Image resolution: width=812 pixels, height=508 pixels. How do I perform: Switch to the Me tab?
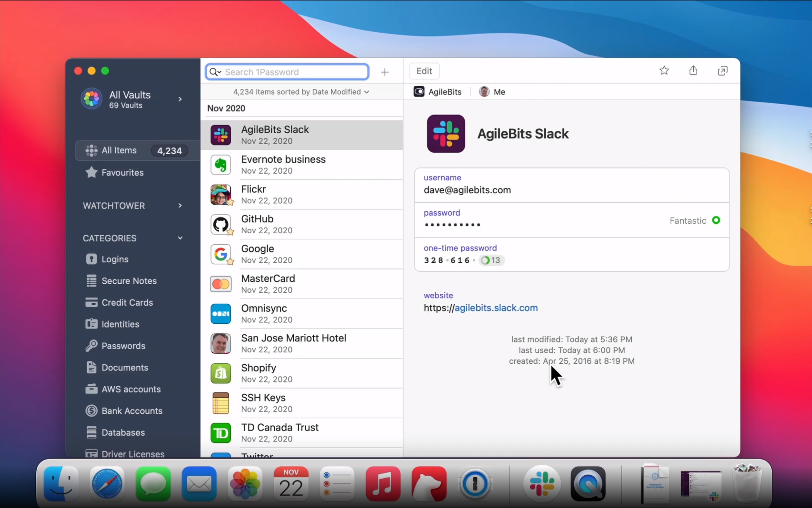tap(492, 92)
